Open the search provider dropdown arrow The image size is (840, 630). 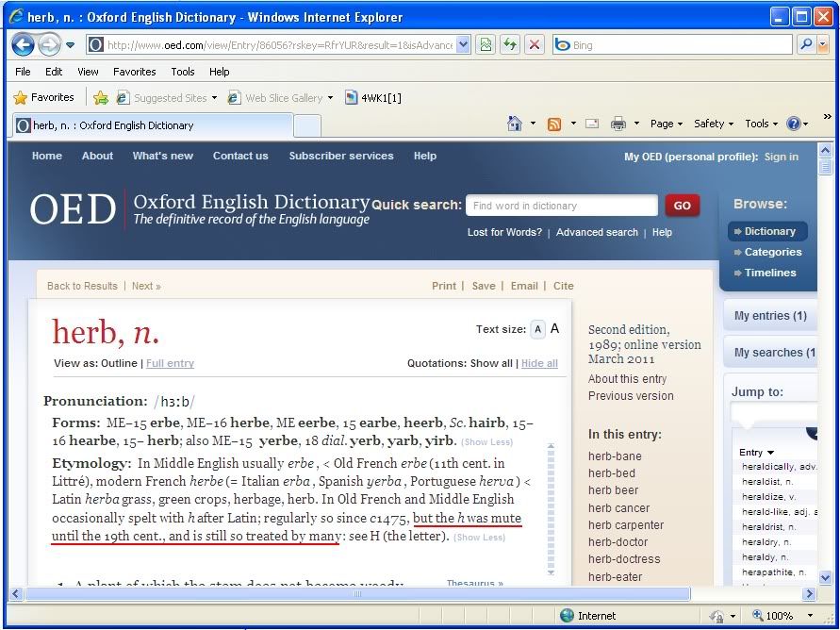point(823,45)
